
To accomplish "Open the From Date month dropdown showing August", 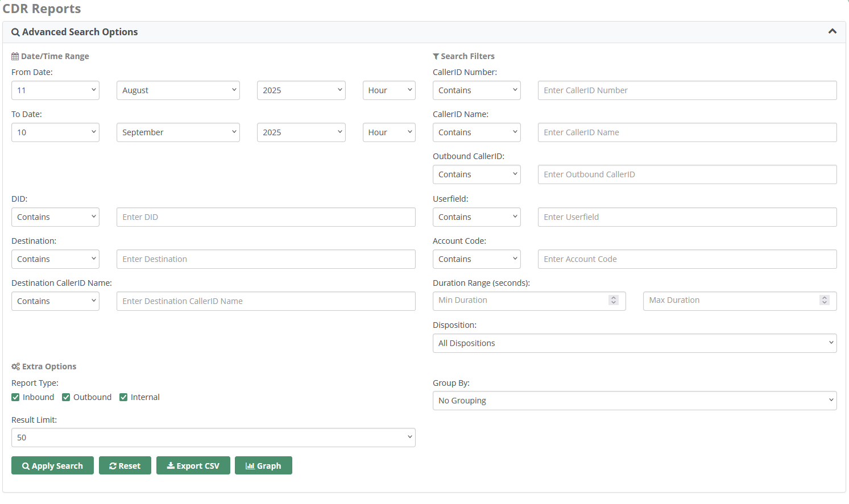I will tap(178, 90).
